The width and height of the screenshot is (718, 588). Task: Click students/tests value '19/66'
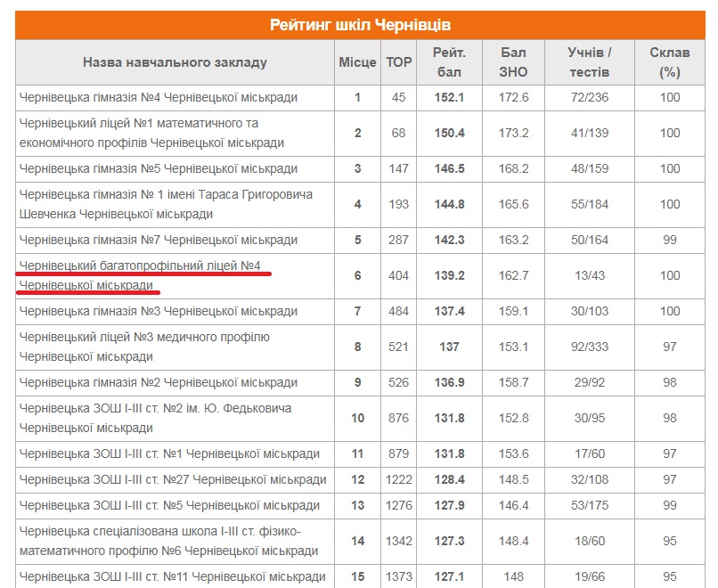pos(590,577)
